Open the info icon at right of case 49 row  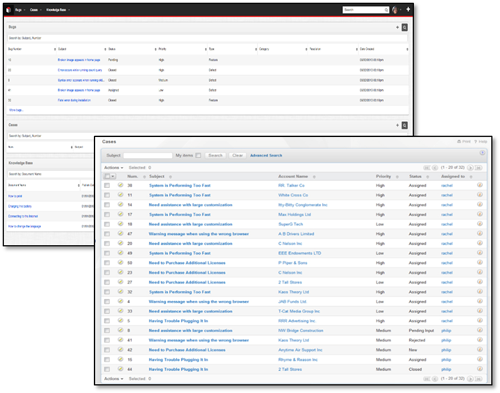[480, 253]
